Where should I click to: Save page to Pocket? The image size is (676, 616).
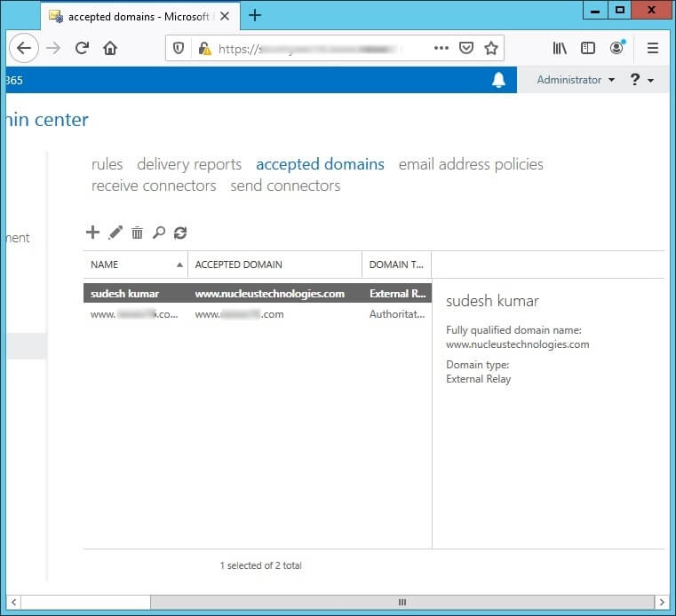point(466,48)
